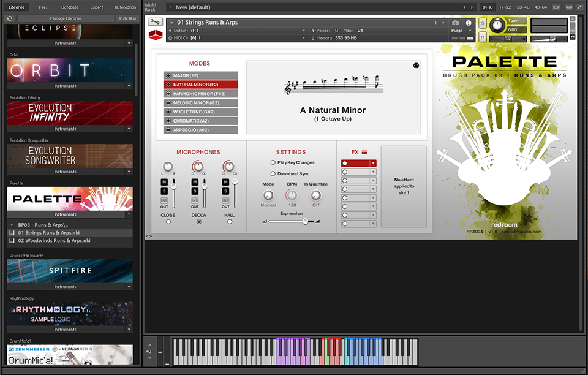
Task: Load previous instrument with left arrow
Action: (435, 23)
